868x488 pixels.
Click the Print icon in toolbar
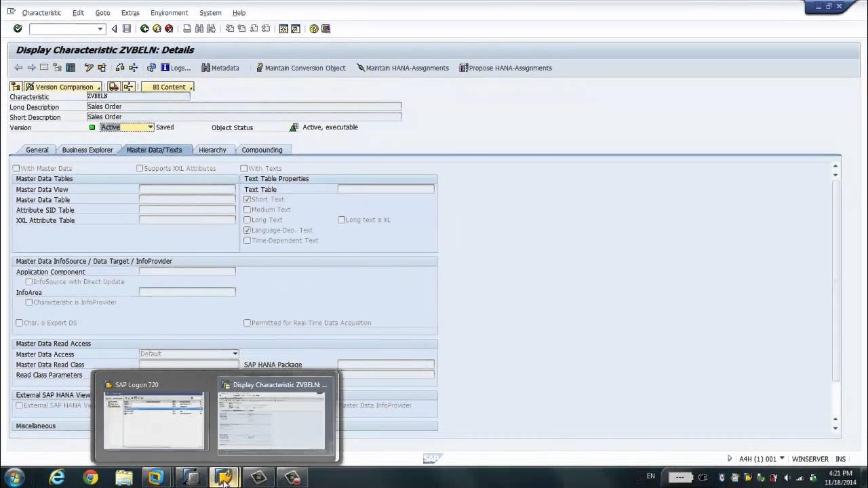click(x=187, y=28)
